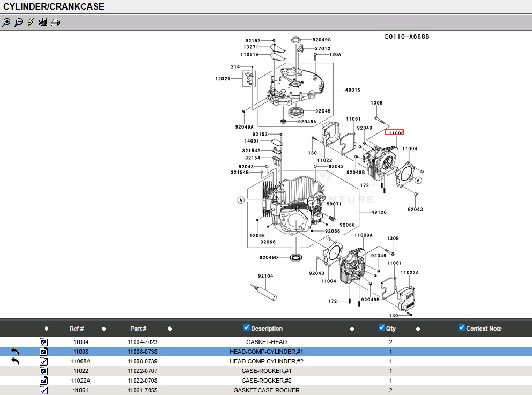Click the zoom out magnifier icon

tap(18, 23)
